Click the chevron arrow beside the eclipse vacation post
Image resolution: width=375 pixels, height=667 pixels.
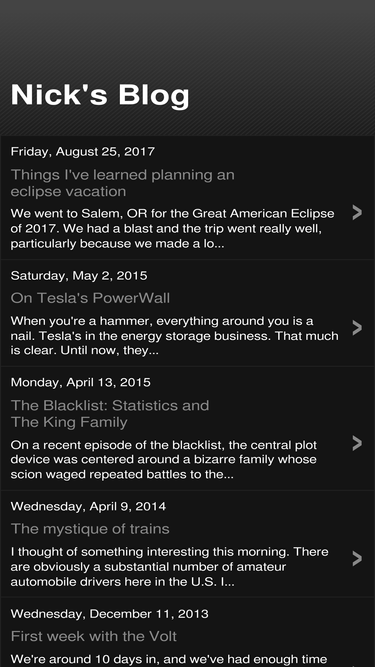(x=357, y=212)
